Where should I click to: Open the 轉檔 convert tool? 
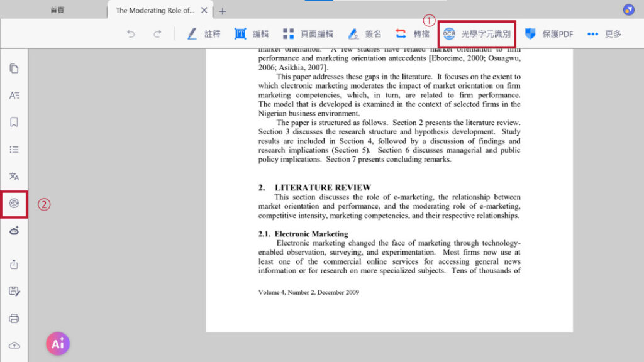pos(413,34)
